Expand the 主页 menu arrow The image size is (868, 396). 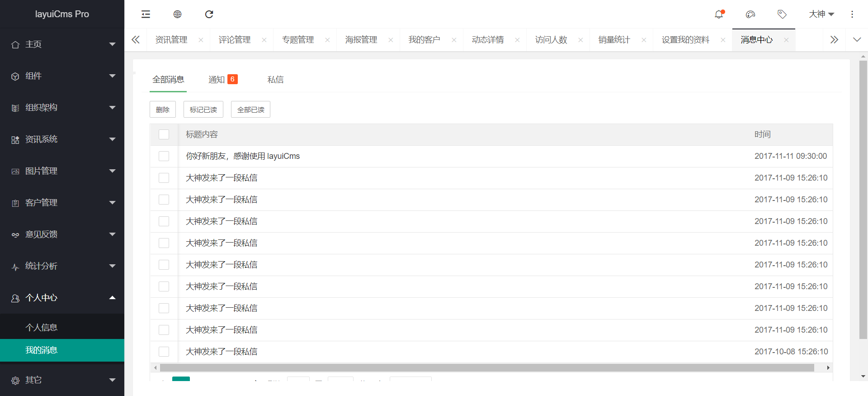[113, 44]
